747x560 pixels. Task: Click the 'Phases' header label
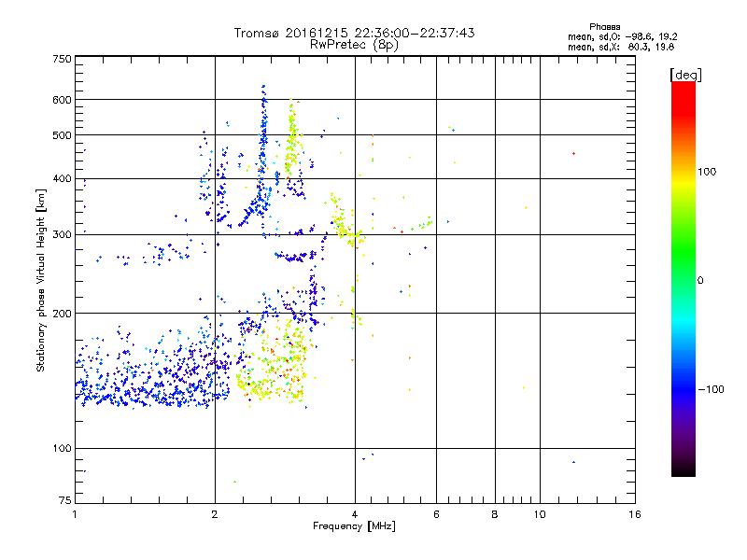click(x=604, y=27)
